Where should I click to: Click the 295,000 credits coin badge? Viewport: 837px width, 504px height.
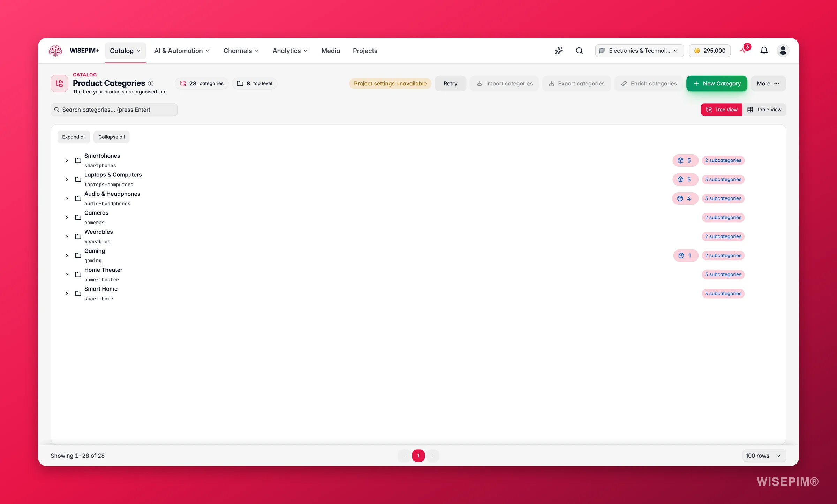coord(709,51)
